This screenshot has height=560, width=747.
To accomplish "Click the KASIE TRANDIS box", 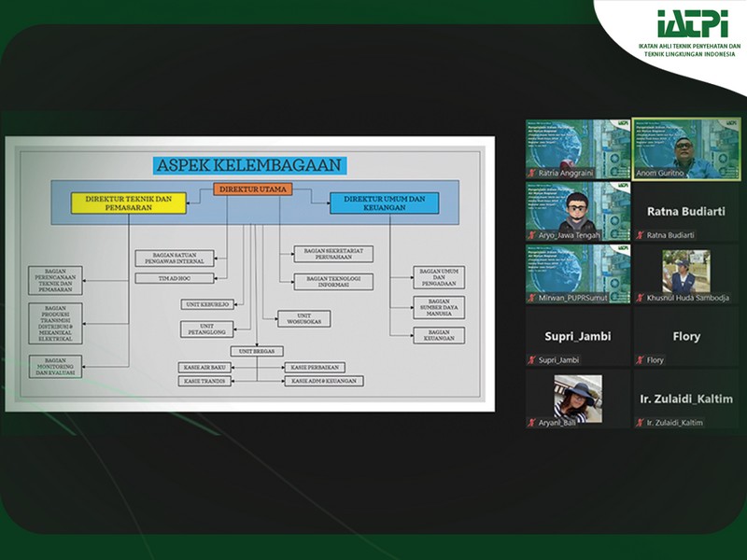I will 204,381.
